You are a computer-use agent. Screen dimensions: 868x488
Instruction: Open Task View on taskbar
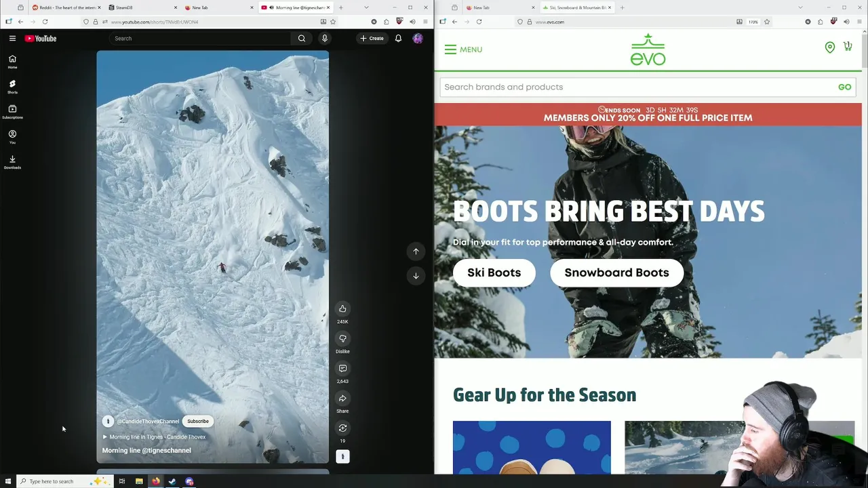122,481
